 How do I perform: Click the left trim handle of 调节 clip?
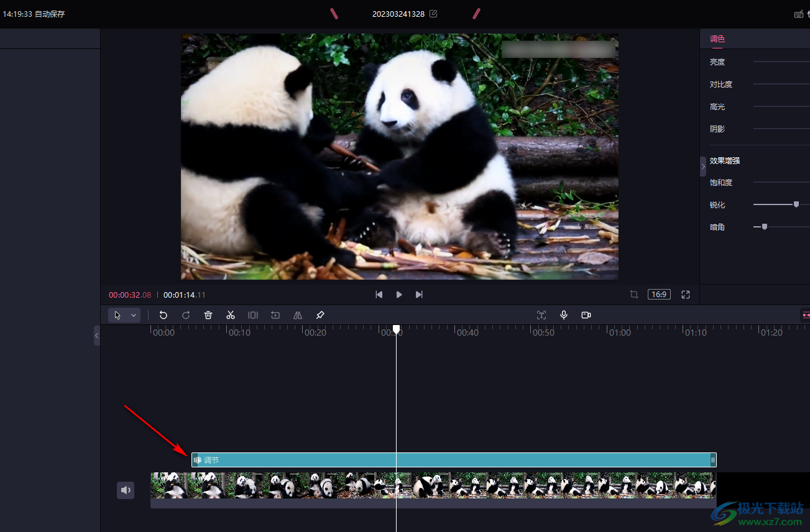196,460
